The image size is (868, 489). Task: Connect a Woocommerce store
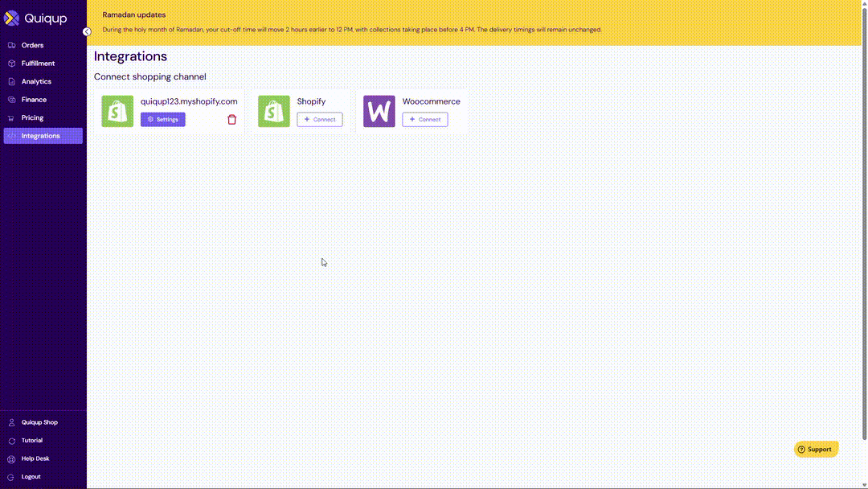[425, 120]
